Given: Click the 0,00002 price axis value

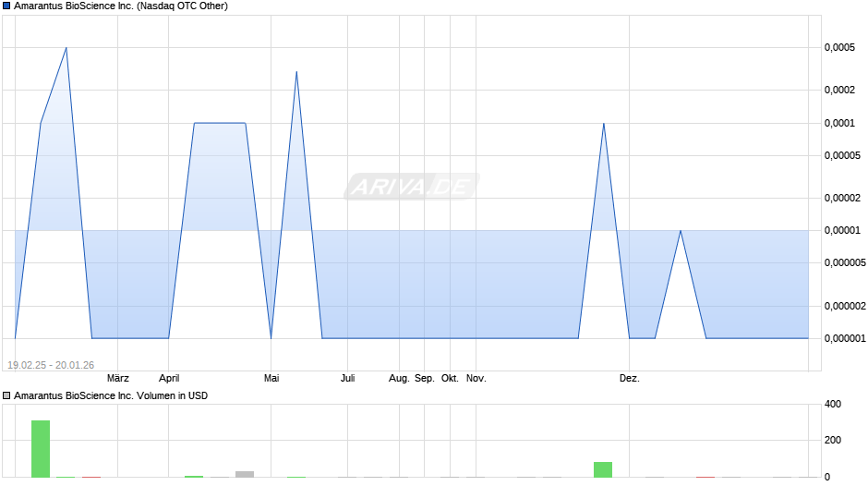Looking at the screenshot, I should [842, 198].
